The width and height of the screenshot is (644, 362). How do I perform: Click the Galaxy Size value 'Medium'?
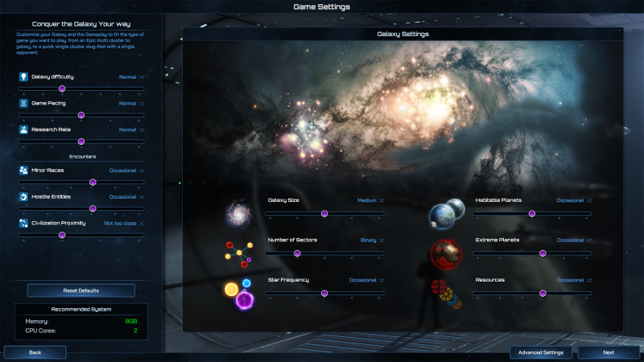coord(367,200)
